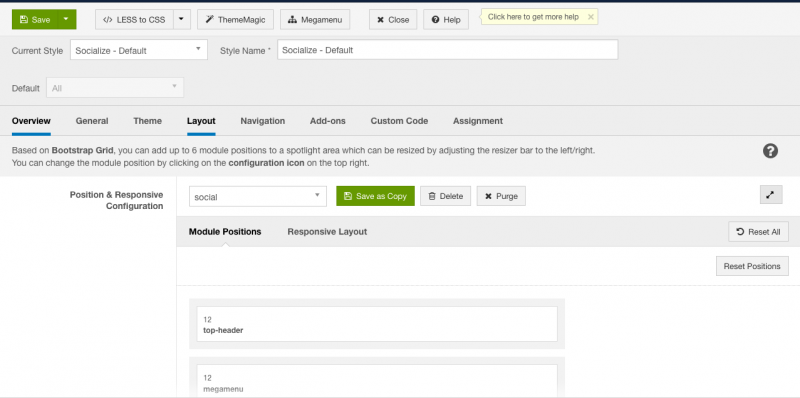Click Save as Copy button
Viewport: 800px width, 398px height.
(x=376, y=196)
